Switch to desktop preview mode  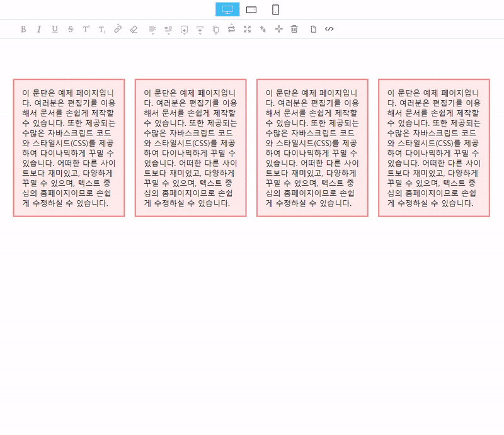tap(227, 9)
